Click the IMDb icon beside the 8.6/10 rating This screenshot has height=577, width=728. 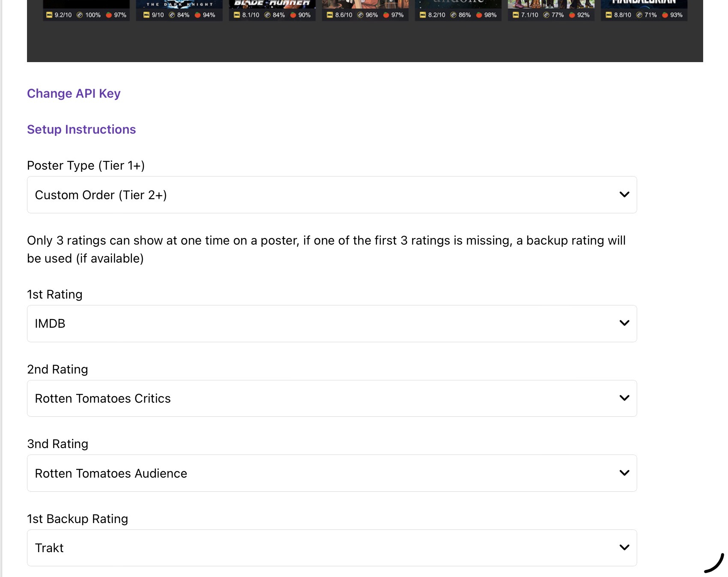[x=330, y=15]
